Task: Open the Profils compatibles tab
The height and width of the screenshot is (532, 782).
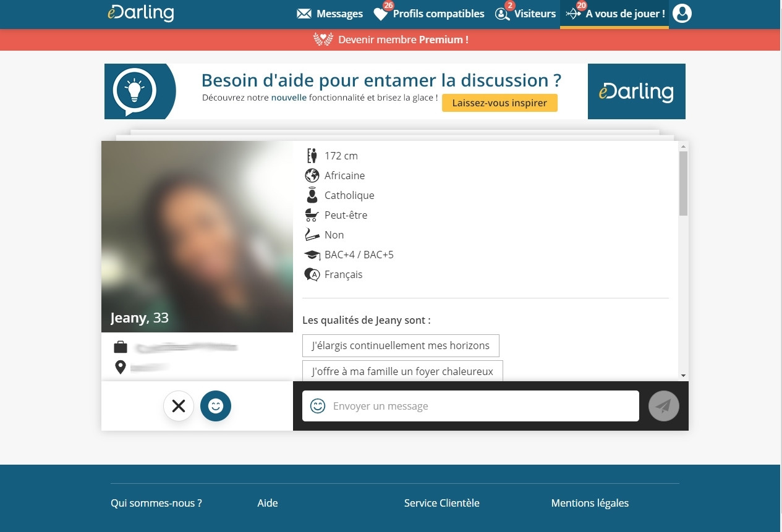Action: pos(438,14)
